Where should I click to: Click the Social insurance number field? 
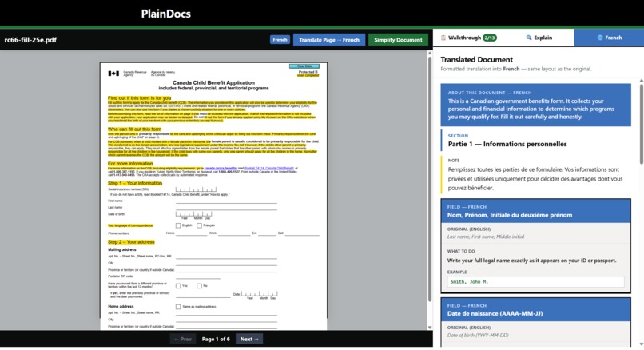point(196,189)
